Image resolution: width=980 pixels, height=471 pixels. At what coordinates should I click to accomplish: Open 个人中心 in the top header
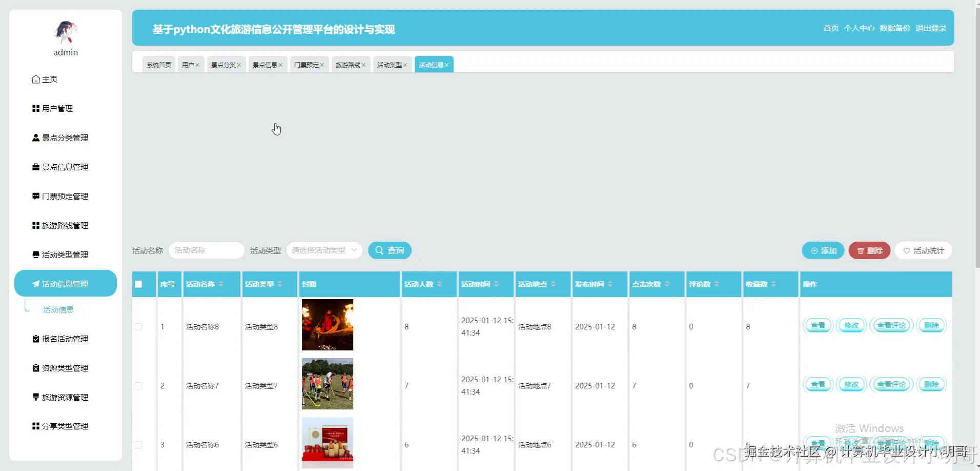click(x=859, y=28)
